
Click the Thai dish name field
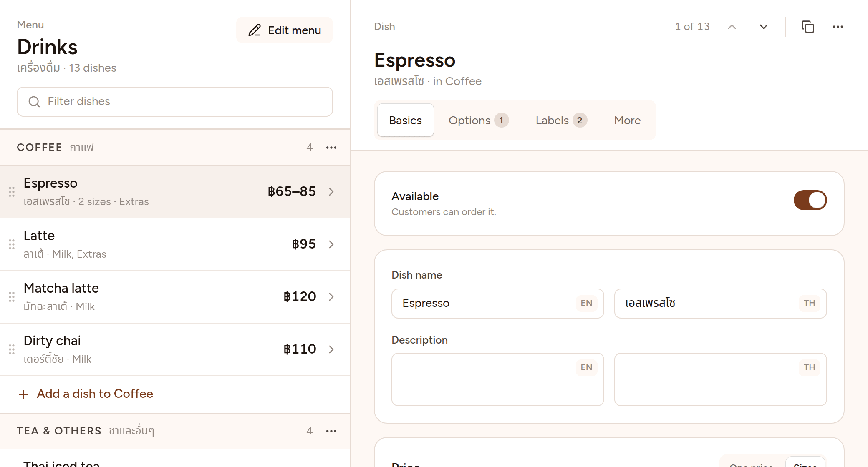720,304
